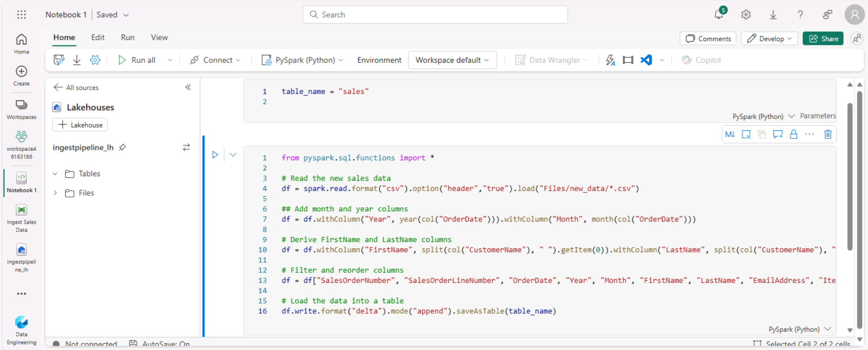This screenshot has width=868, height=350.
Task: Switch to the View tab
Action: point(159,38)
